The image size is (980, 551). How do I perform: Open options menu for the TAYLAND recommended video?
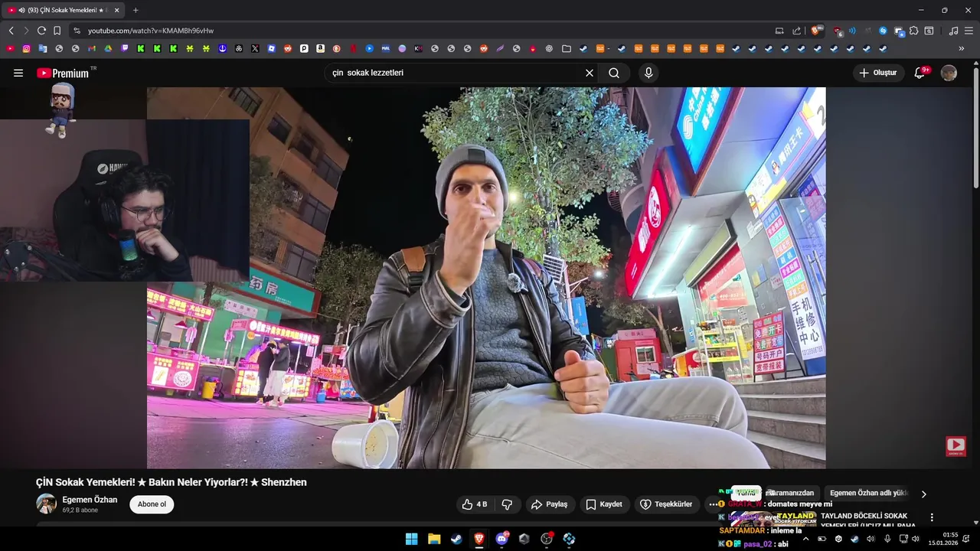click(x=932, y=517)
